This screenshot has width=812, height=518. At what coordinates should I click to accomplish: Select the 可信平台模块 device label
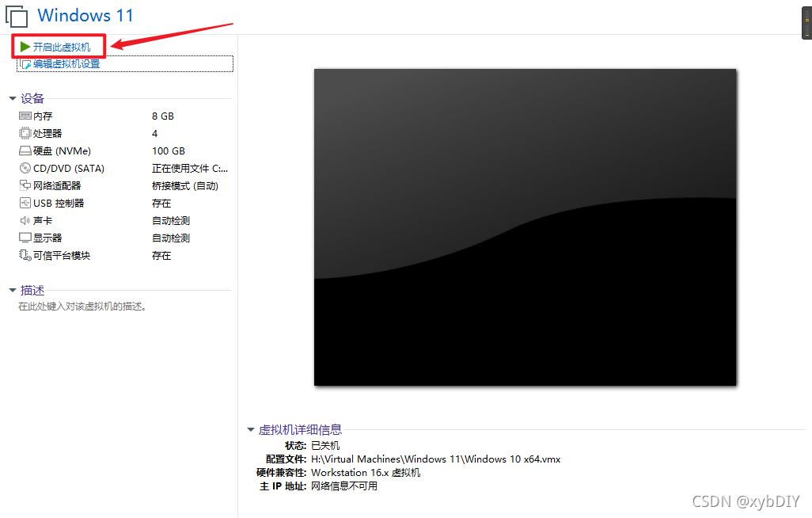pyautogui.click(x=62, y=256)
